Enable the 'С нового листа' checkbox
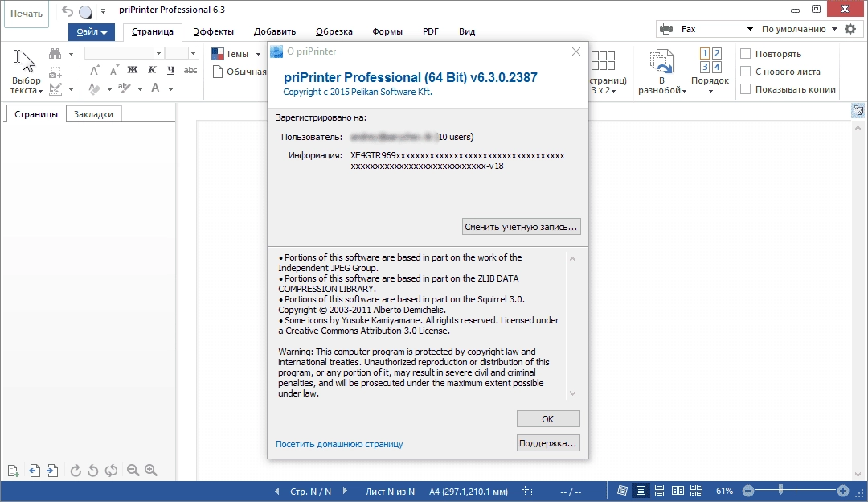Viewport: 868px width, 502px height. [x=746, y=72]
